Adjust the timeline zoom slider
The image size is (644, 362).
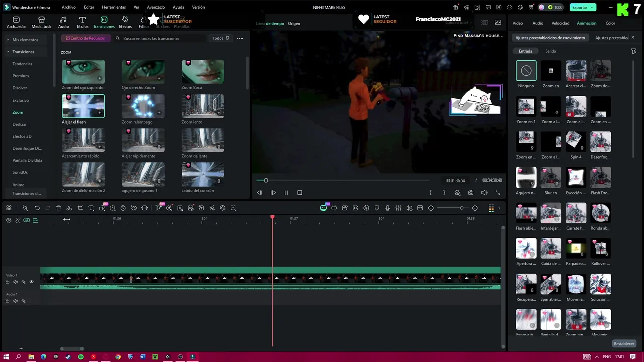pyautogui.click(x=461, y=208)
